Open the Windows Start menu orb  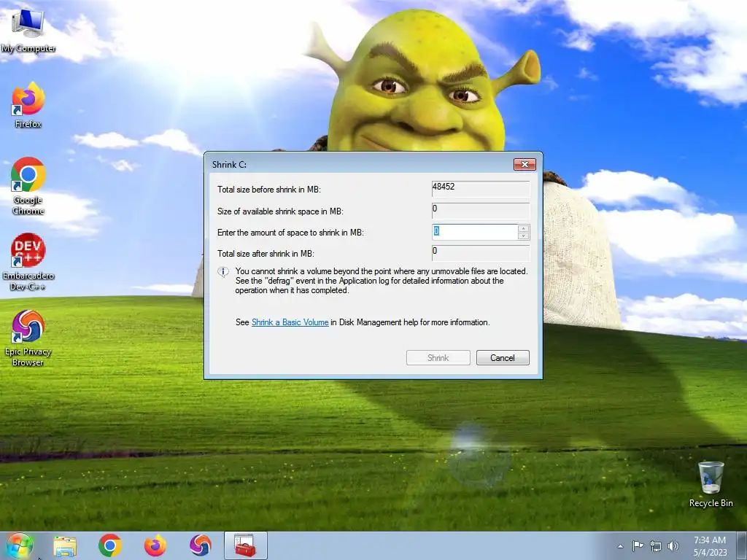[x=20, y=545]
